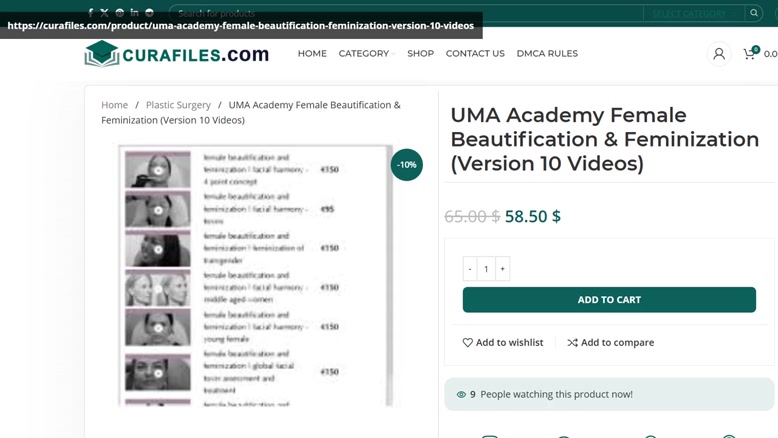Open the shopping cart icon
This screenshot has width=778, height=438.
[x=750, y=54]
